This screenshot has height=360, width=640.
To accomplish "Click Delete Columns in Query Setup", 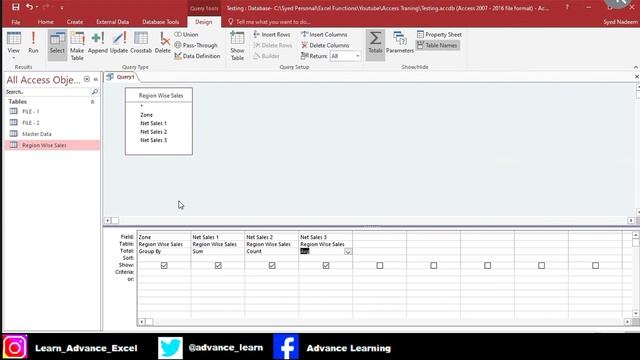I will (x=325, y=45).
